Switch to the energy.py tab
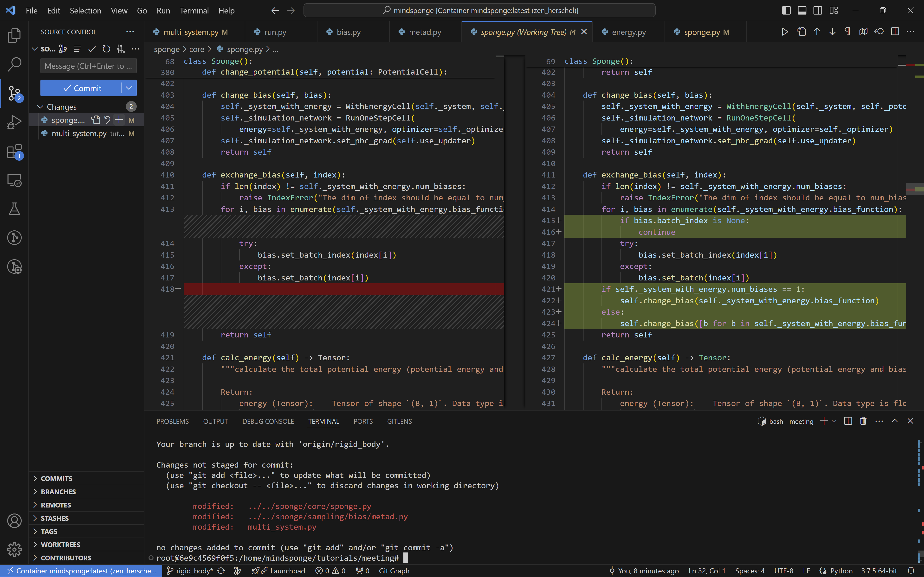The width and height of the screenshot is (924, 577). [628, 32]
